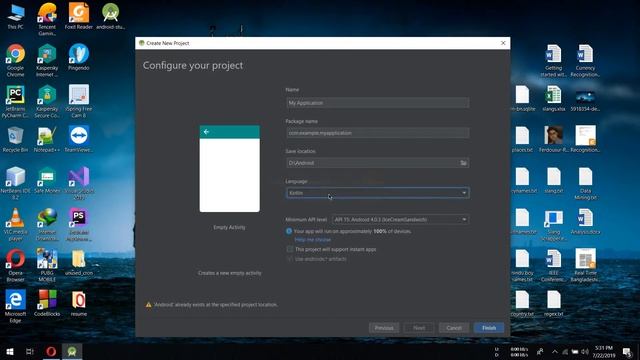Viewport: 640px width, 360px height.
Task: Select the PUBG MOBILE desktop icon
Action: 47,266
